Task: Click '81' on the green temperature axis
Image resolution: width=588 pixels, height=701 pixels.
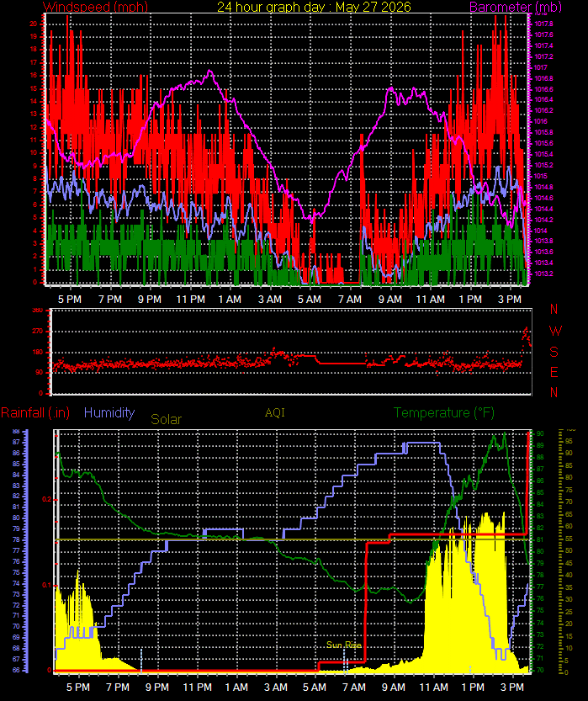Action: tap(540, 539)
